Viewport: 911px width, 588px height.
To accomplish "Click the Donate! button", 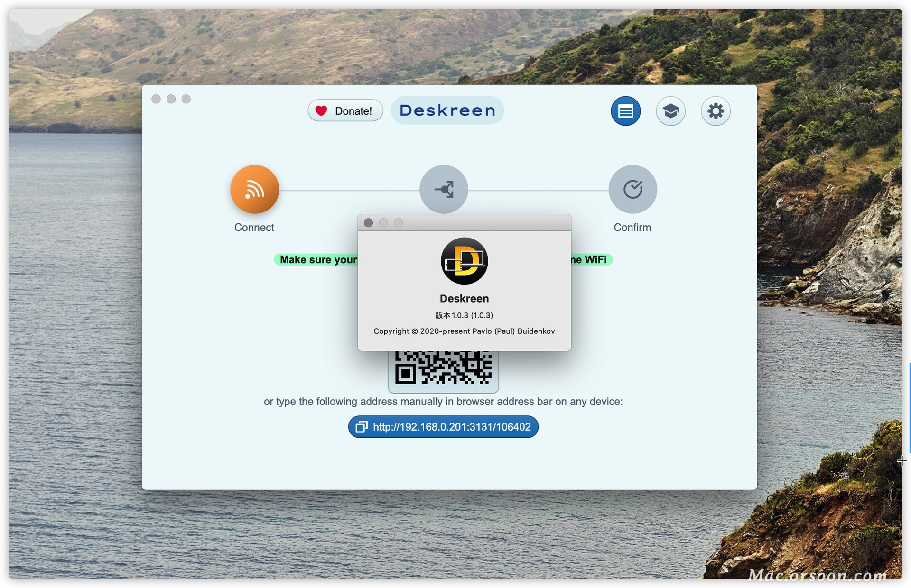I will point(345,110).
